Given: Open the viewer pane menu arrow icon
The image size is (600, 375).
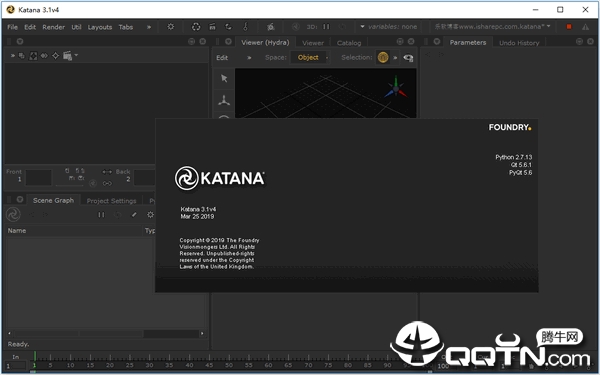Looking at the screenshot, I should 228,41.
